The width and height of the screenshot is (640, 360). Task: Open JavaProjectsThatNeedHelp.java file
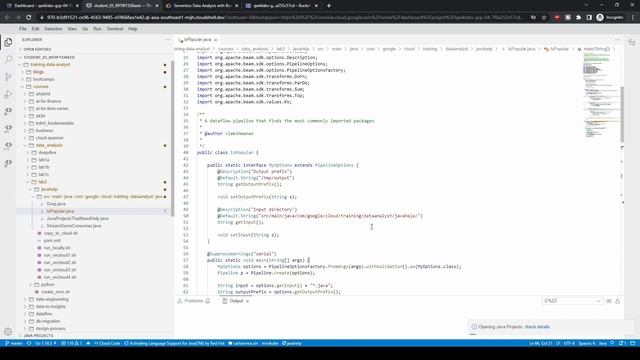78,218
